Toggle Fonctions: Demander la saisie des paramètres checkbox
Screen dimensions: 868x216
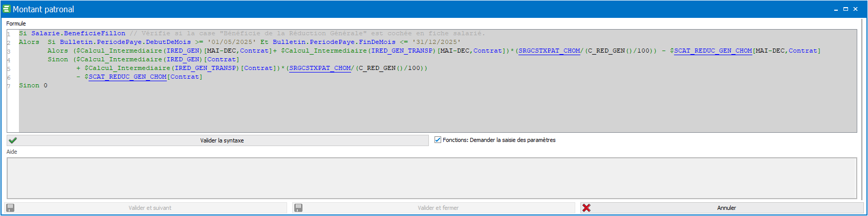click(x=438, y=140)
